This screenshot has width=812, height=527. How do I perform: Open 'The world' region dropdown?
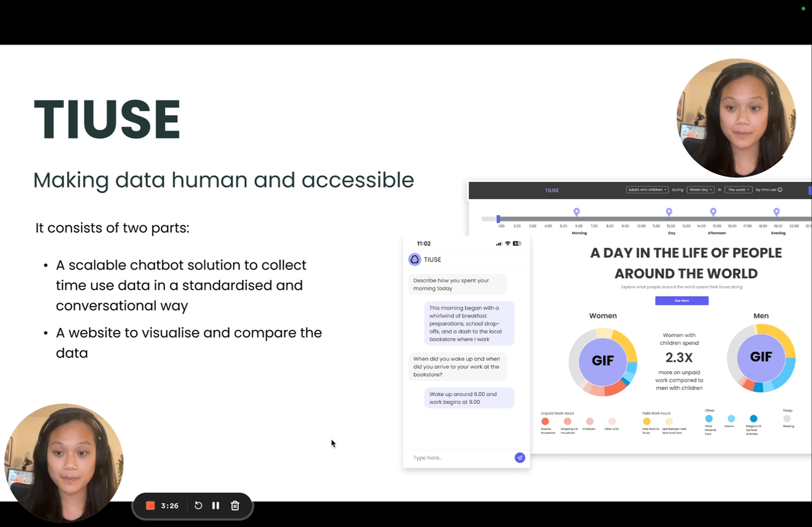(x=738, y=190)
